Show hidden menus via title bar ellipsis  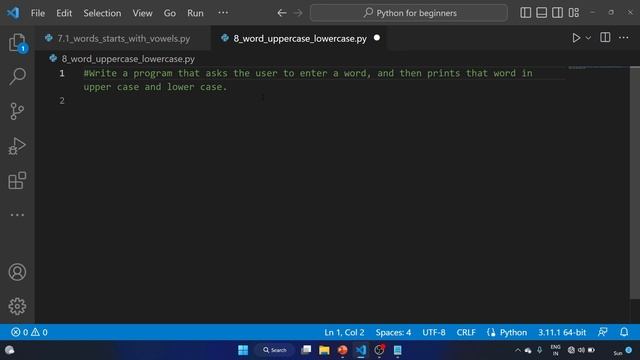(223, 13)
